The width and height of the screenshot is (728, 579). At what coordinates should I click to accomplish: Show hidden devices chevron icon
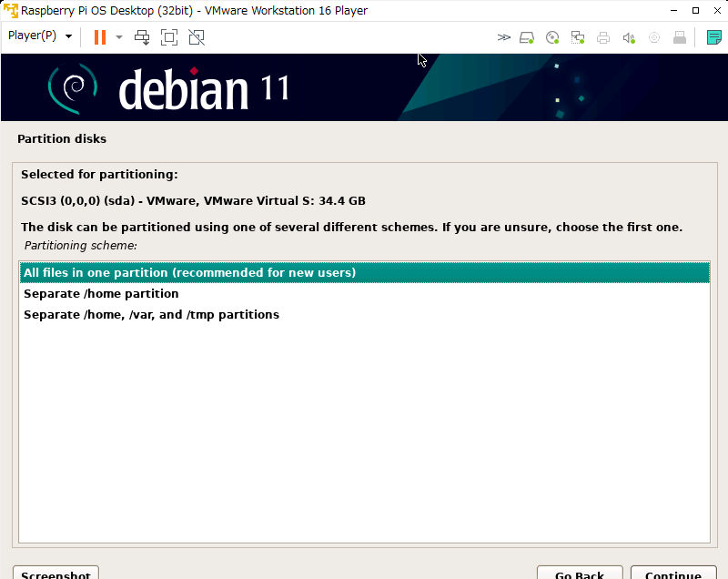(x=503, y=37)
